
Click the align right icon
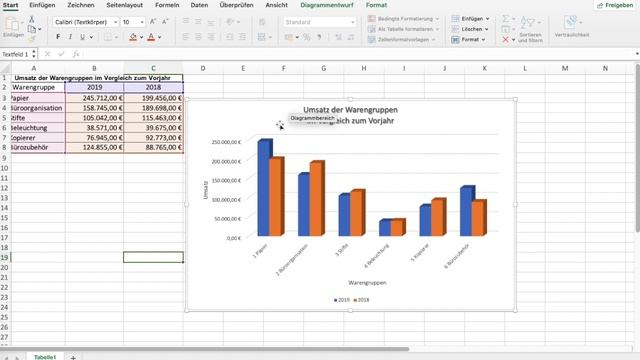211,37
